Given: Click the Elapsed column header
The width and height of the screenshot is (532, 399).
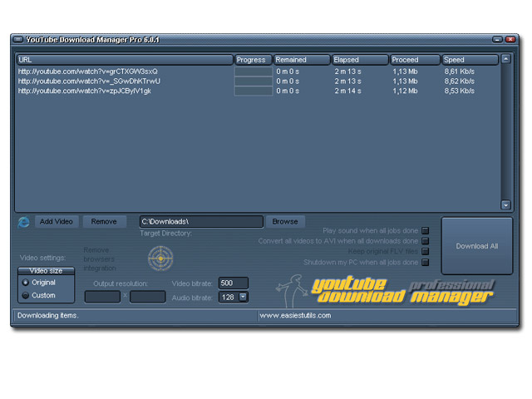Looking at the screenshot, I should tap(359, 60).
